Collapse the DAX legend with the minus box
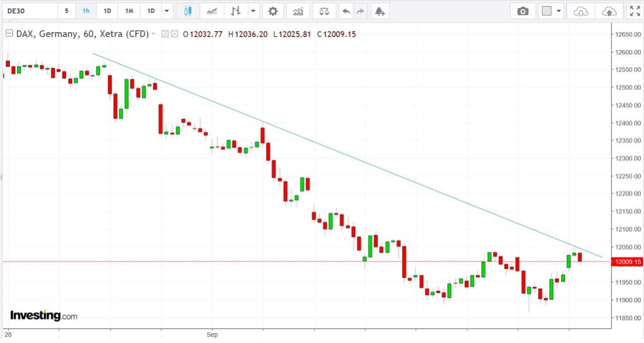Image resolution: width=644 pixels, height=343 pixels. tap(8, 33)
